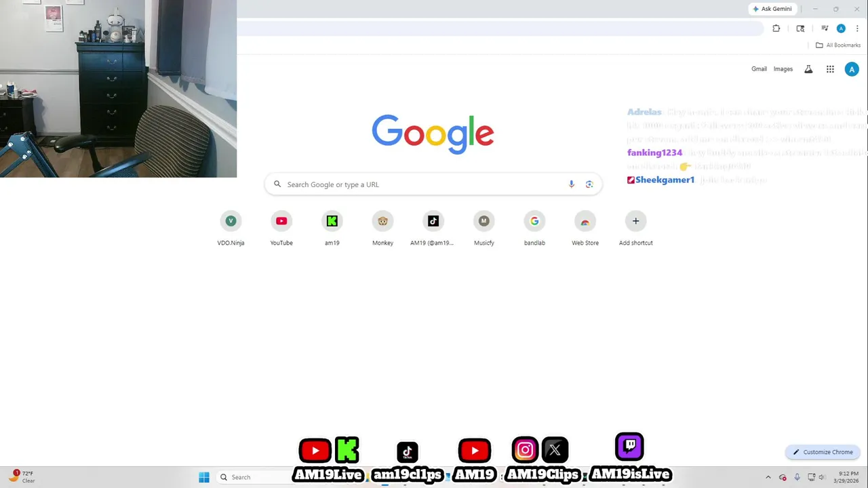This screenshot has height=488, width=868.
Task: Click the Ask Gemini button
Action: pos(772,9)
